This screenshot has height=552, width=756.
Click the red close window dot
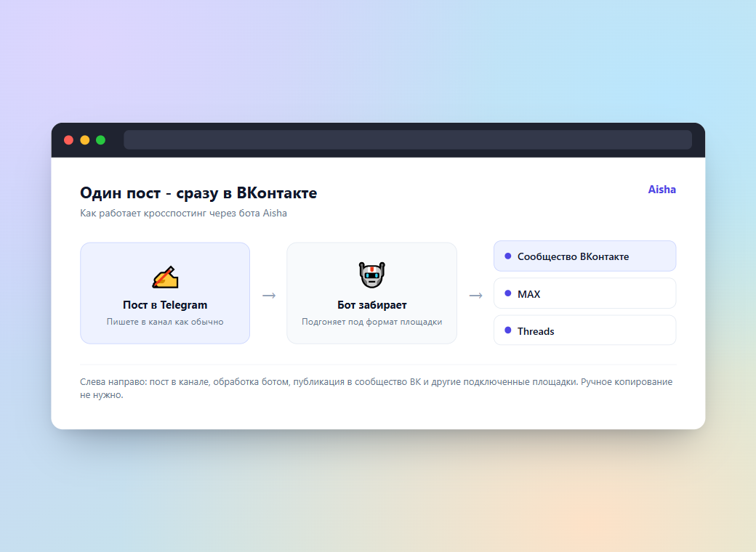tap(68, 140)
